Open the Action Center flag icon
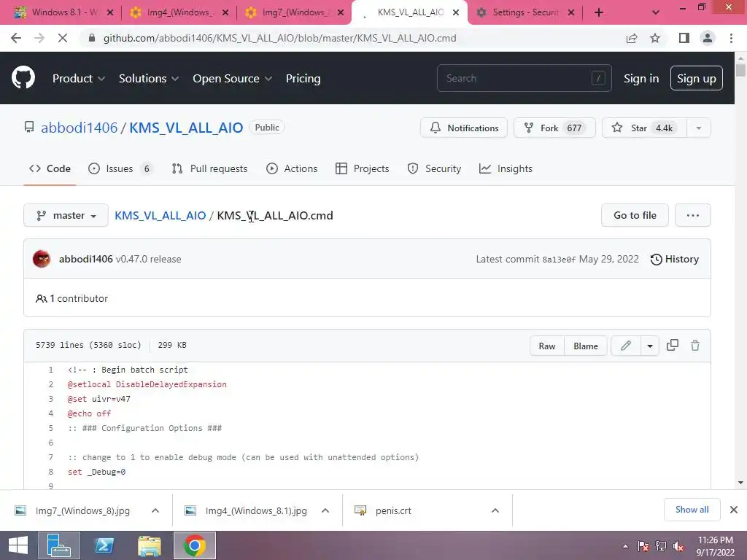The image size is (747, 560). coord(643,546)
